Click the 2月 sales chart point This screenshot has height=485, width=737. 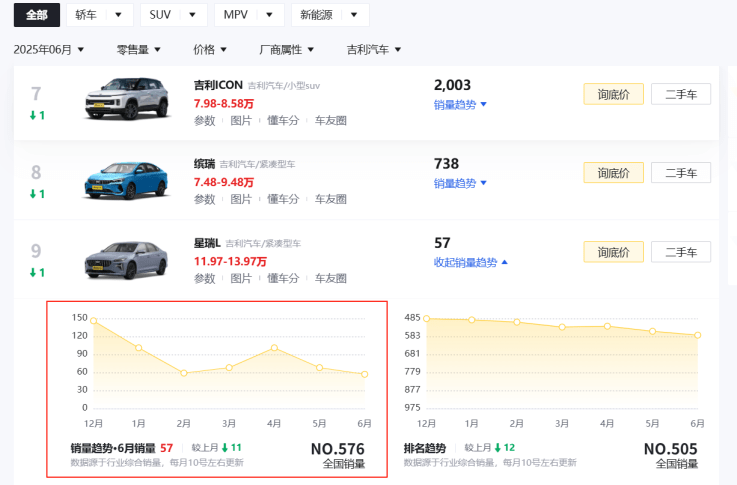tap(184, 373)
